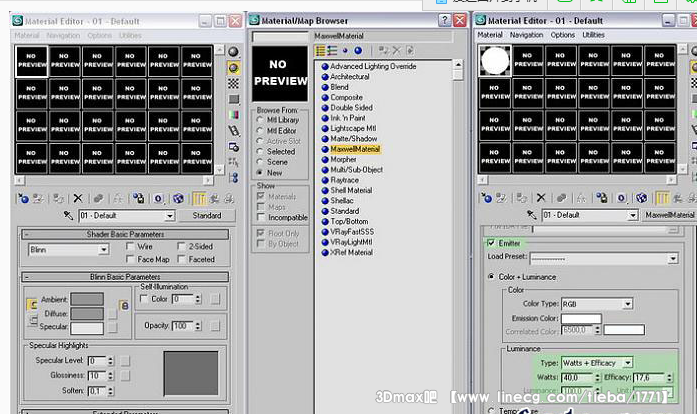Viewport: 697px width, 414px height.
Task: Pick material from object eyedropper, right editor
Action: point(531,215)
